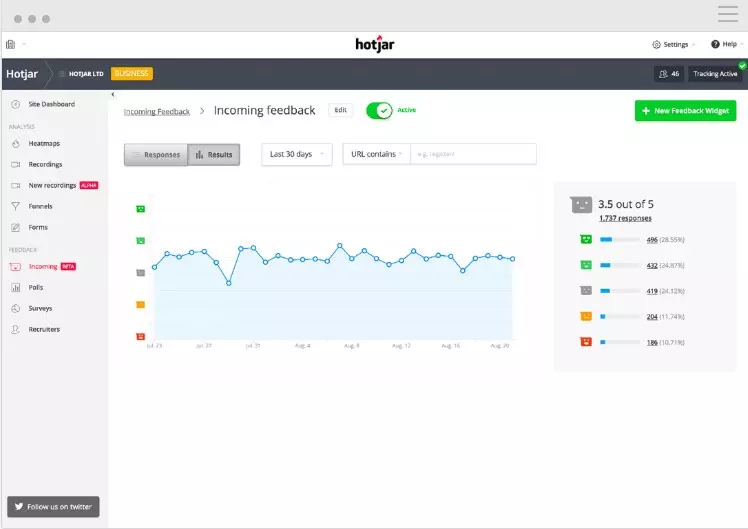Expand the organization dropdown arrow
Image resolution: width=748 pixels, height=529 pixels.
coord(24,44)
